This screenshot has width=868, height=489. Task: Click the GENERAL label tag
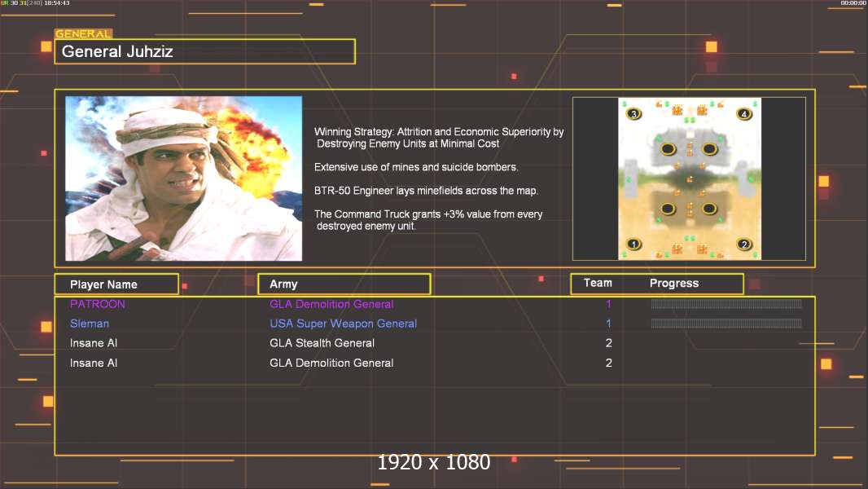[83, 33]
